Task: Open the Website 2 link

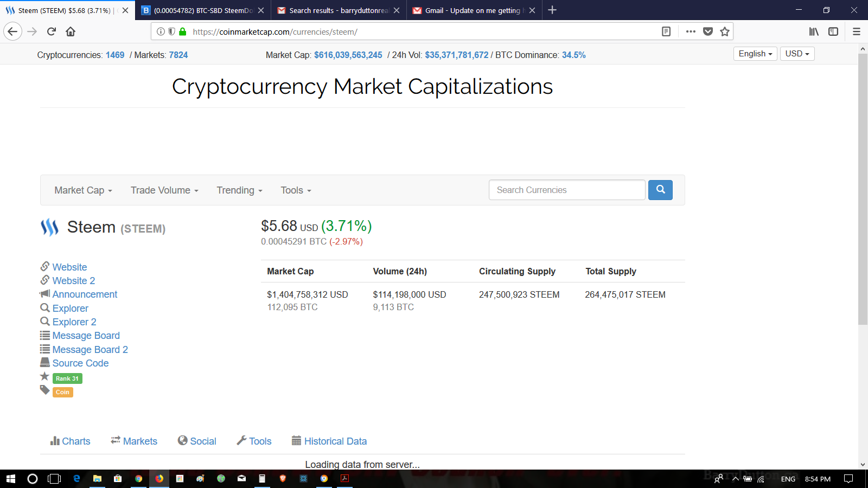Action: (x=74, y=280)
